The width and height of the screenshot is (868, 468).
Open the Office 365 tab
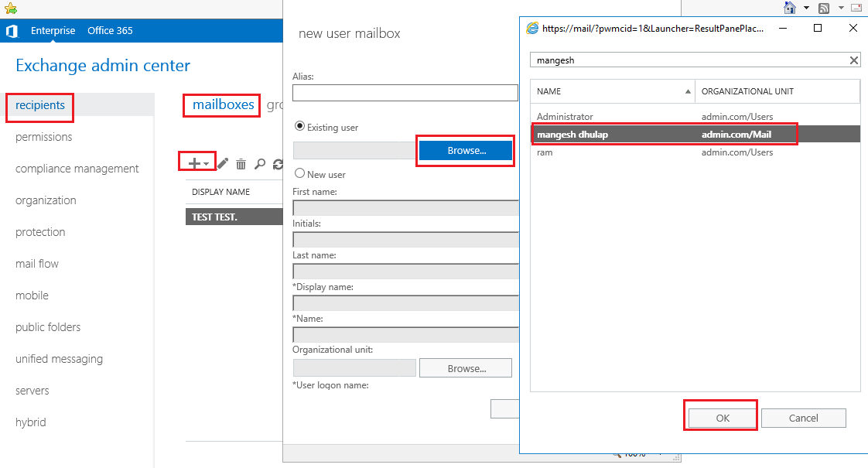[110, 30]
